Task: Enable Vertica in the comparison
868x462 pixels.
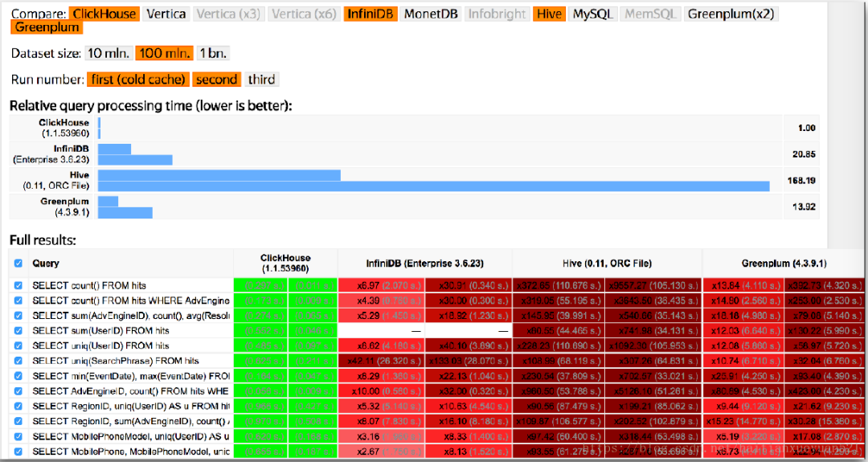Action: point(166,14)
